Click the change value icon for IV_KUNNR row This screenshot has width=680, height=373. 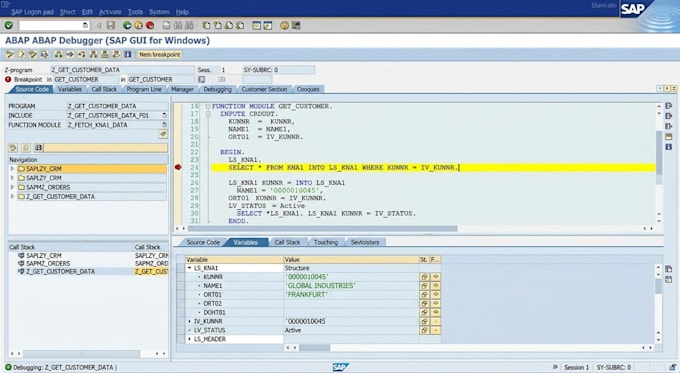[435, 321]
